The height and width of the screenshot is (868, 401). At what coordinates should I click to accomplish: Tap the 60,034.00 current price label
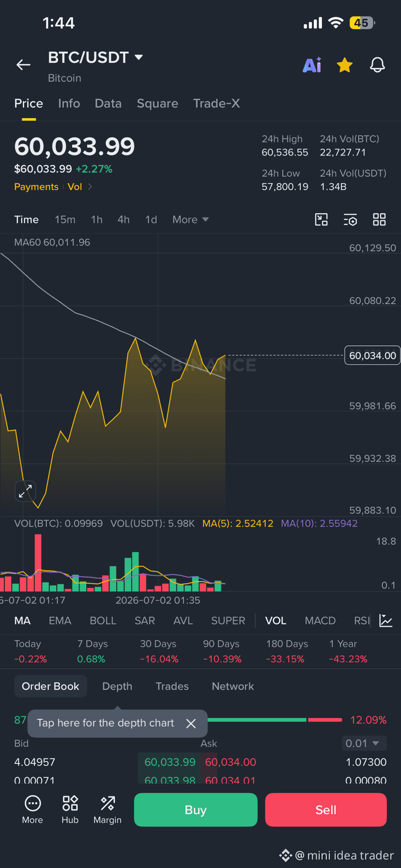pyautogui.click(x=372, y=356)
